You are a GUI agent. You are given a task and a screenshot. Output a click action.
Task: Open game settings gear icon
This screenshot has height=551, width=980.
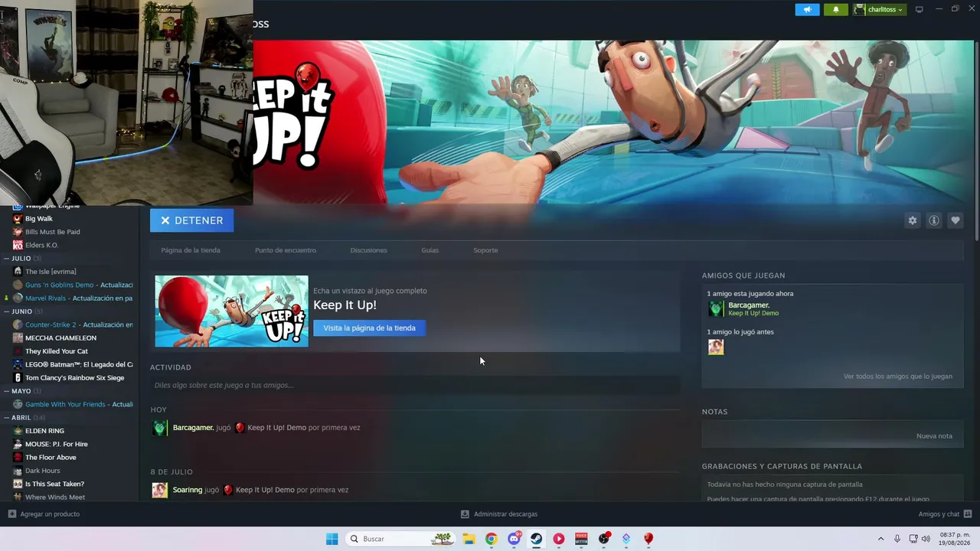point(912,220)
